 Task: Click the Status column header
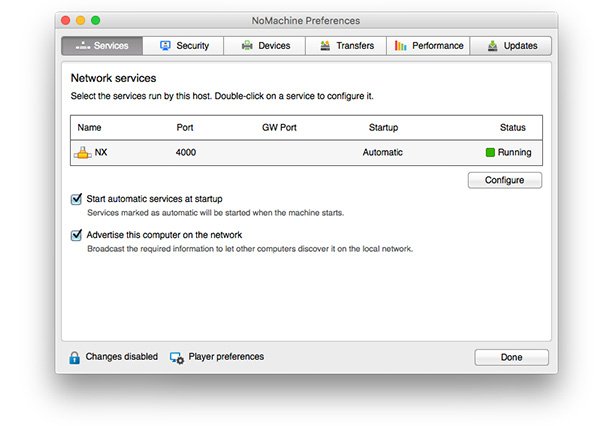pos(513,127)
